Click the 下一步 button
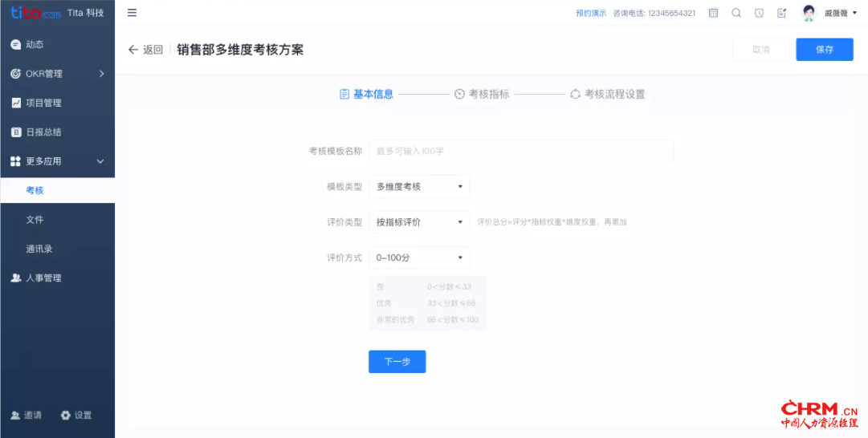The width and height of the screenshot is (868, 438). point(397,362)
